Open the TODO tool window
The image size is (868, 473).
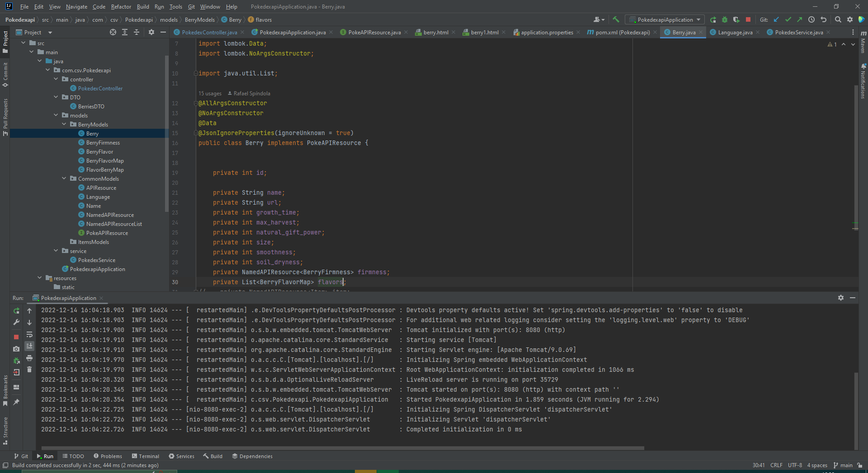click(x=73, y=456)
